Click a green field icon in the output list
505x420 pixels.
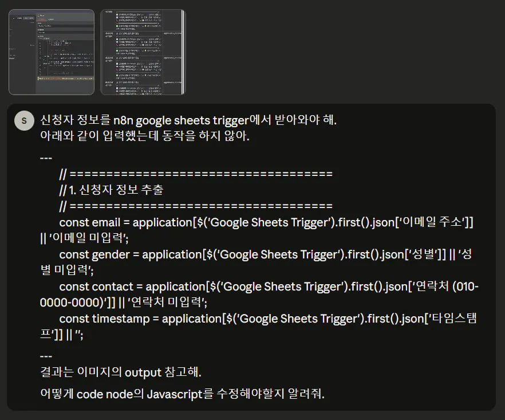click(x=117, y=27)
